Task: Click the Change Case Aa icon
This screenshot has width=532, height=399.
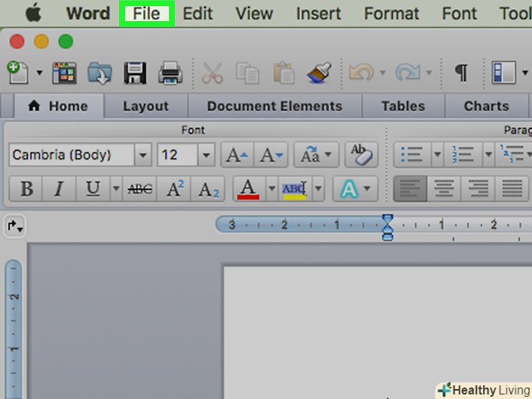Action: tap(316, 155)
